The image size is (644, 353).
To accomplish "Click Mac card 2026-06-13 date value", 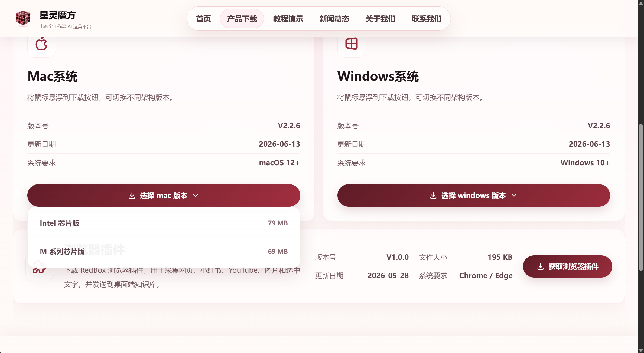I will tap(279, 144).
